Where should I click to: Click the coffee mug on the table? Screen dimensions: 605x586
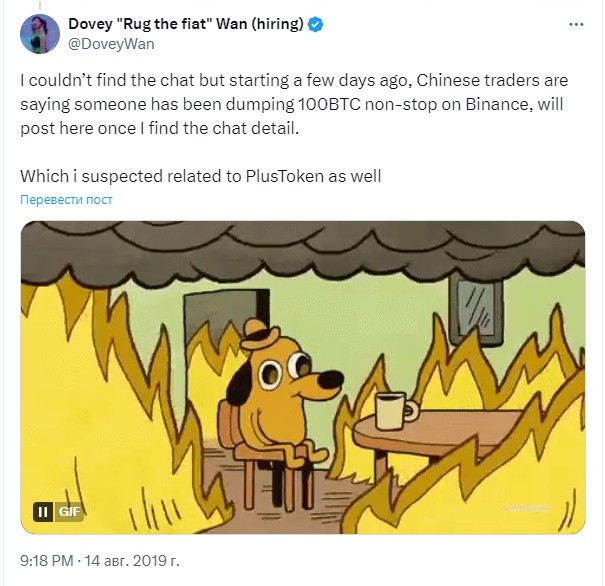396,411
